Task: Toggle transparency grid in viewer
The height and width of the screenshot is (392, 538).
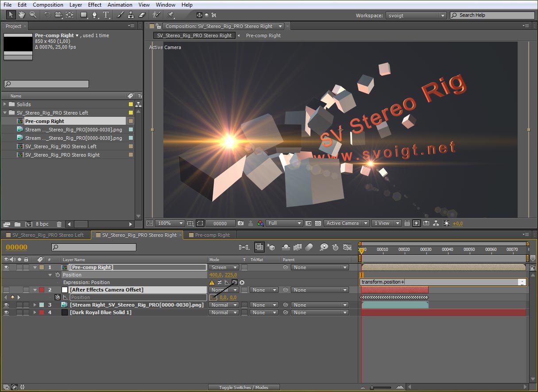Action: pos(318,223)
